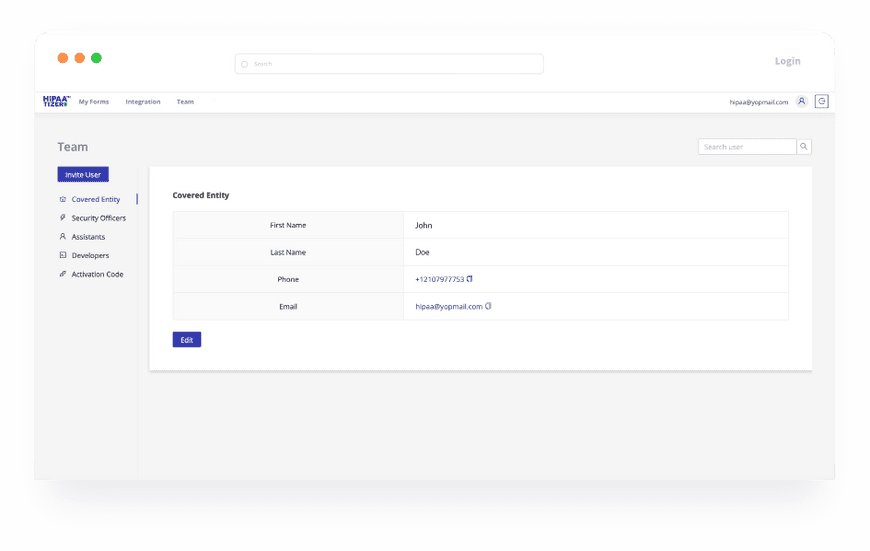Go to the Team menu item
Viewport: 870px width, 551px height.
click(x=185, y=102)
